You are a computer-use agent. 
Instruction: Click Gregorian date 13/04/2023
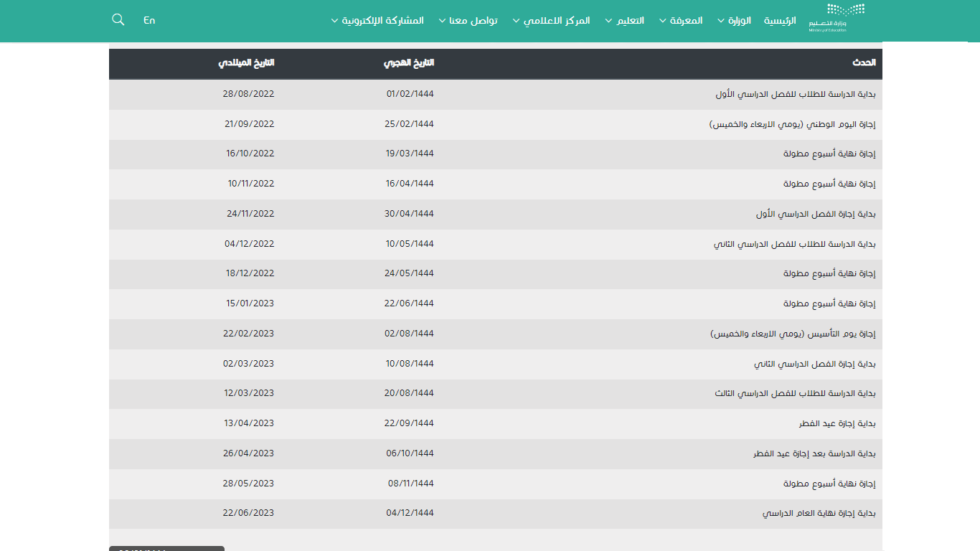(x=249, y=423)
